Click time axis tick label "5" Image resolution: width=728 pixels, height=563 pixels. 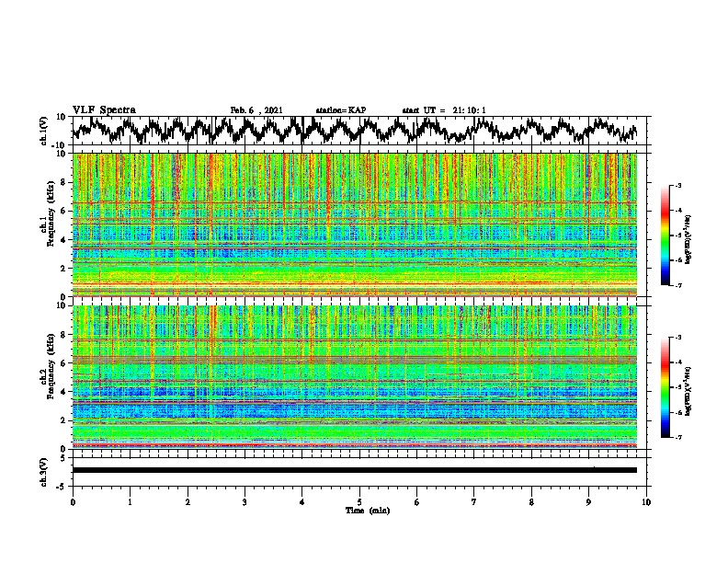pyautogui.click(x=359, y=502)
